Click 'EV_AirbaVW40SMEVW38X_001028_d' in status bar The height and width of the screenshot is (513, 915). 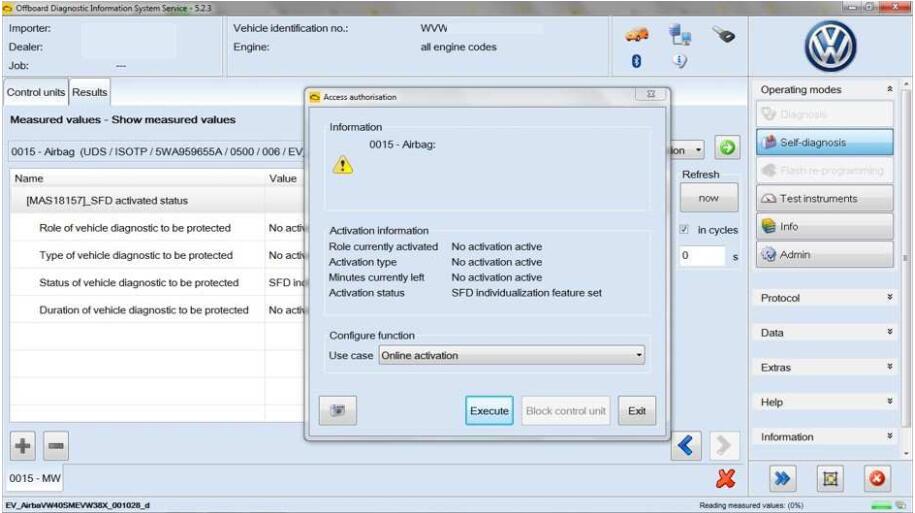point(78,505)
